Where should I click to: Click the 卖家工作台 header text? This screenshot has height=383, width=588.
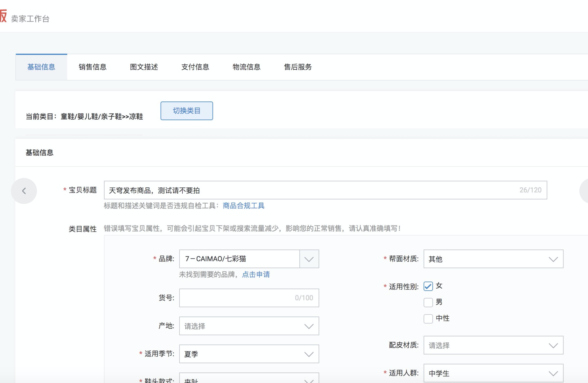coord(30,19)
